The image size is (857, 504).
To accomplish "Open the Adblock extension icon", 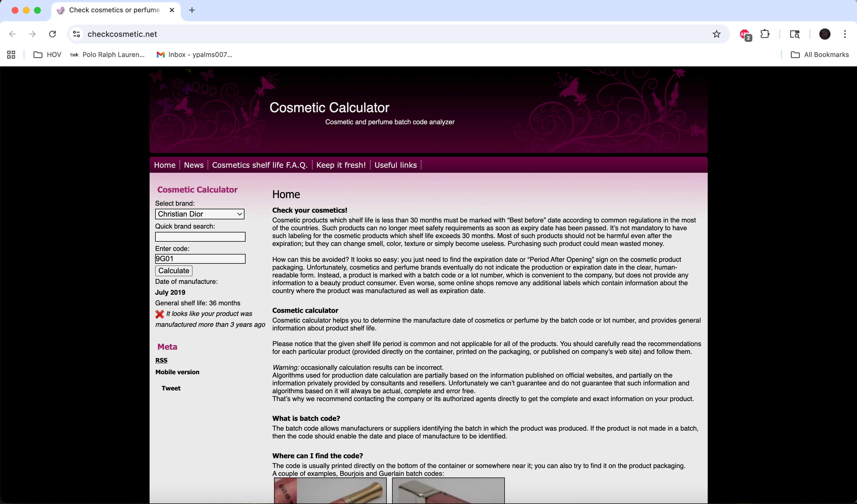I will pos(745,34).
